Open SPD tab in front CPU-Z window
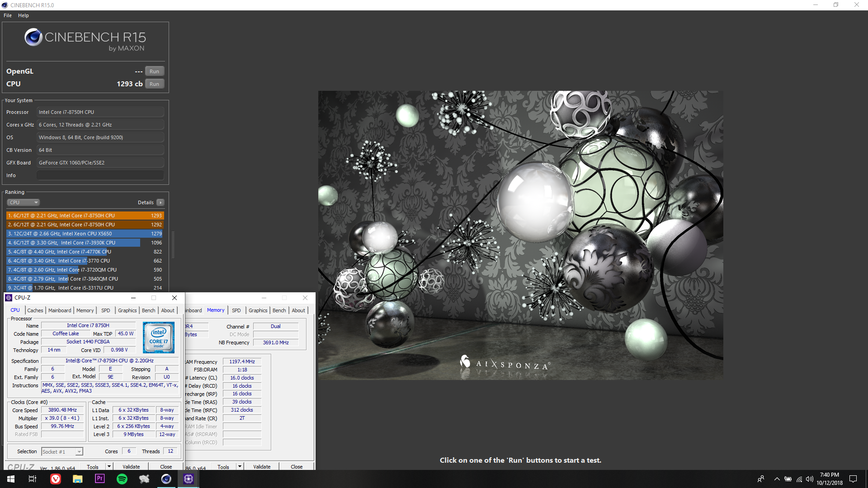The height and width of the screenshot is (488, 868). pyautogui.click(x=105, y=310)
